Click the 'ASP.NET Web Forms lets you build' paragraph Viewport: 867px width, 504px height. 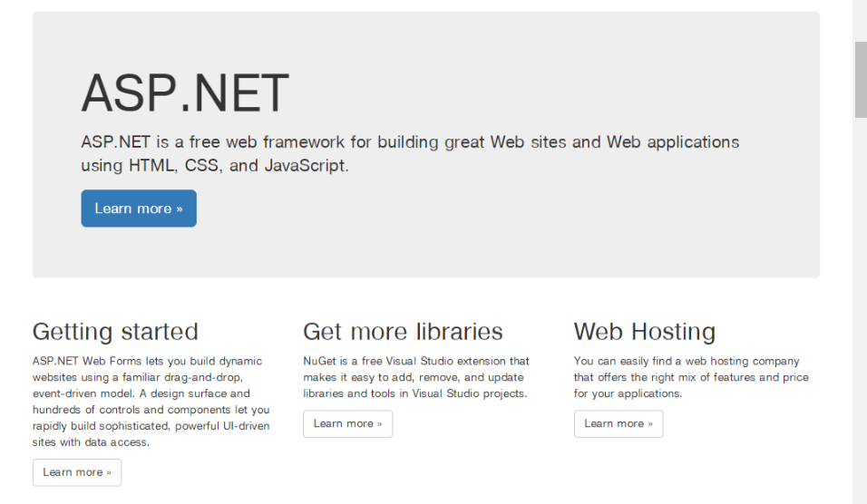151,402
